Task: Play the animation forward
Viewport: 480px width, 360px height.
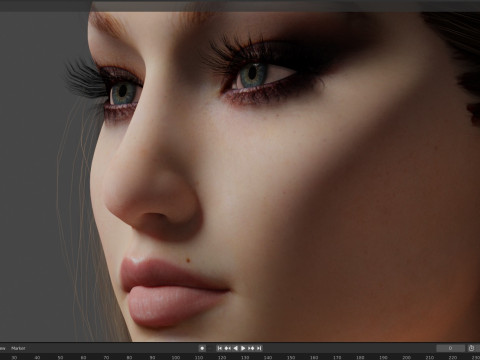Action: 243,348
